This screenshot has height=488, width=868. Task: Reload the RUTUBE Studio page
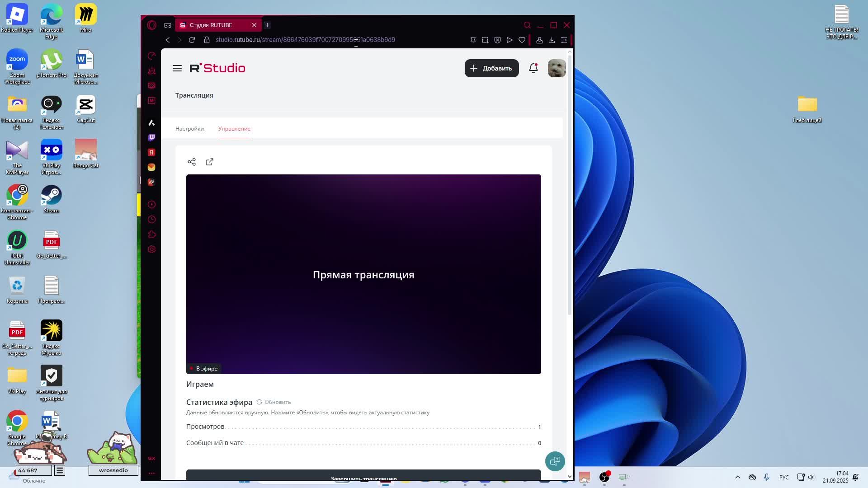point(192,40)
